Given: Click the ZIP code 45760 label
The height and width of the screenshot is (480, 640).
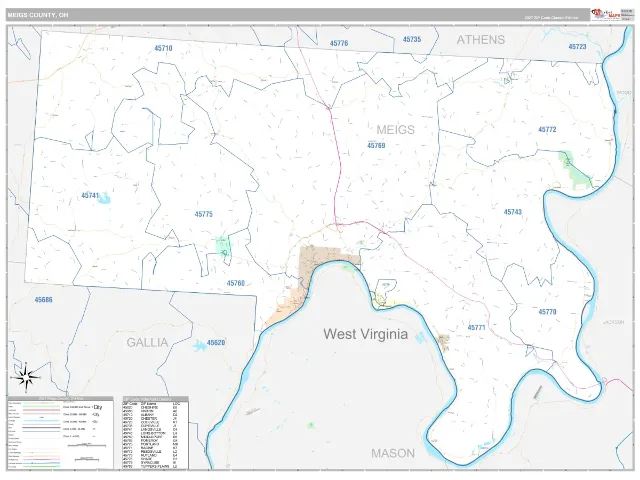Looking at the screenshot, I should pyautogui.click(x=236, y=283).
